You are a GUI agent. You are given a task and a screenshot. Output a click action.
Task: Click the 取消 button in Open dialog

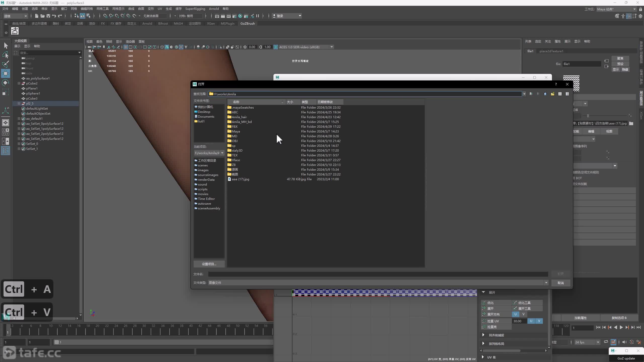coord(560,283)
